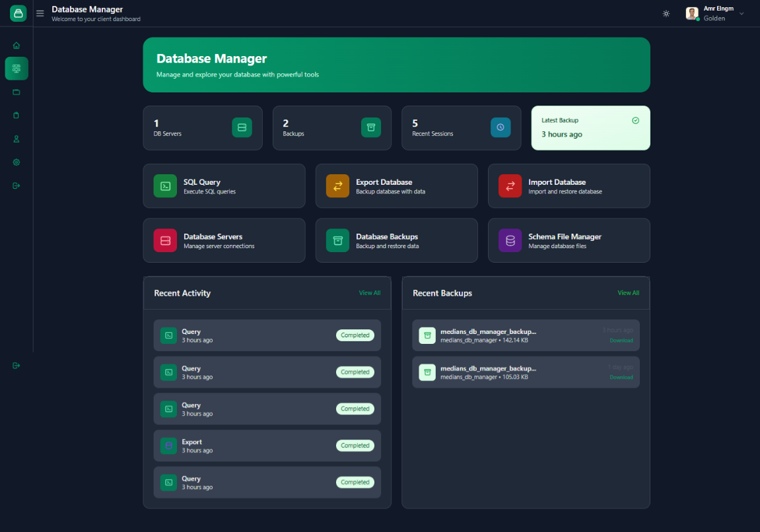The image size is (760, 532).
Task: Open the Schema File Manager card
Action: (x=569, y=240)
